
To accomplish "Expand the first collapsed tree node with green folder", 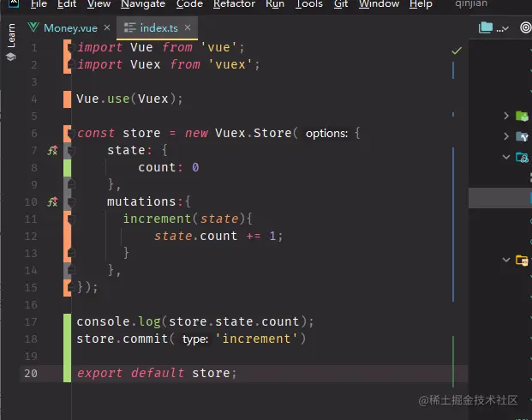I will pyautogui.click(x=506, y=116).
